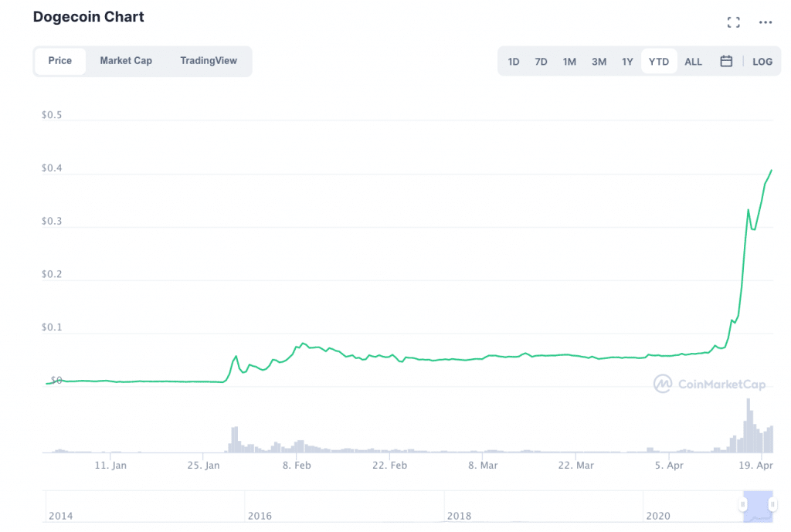
Task: Click the price peak at chart's right edge
Action: click(771, 170)
